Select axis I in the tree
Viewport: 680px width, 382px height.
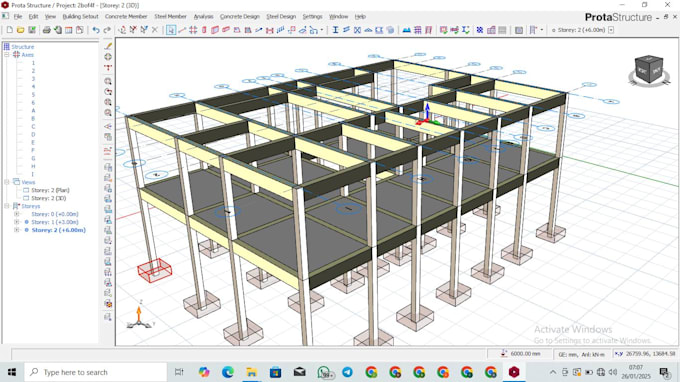click(x=33, y=174)
